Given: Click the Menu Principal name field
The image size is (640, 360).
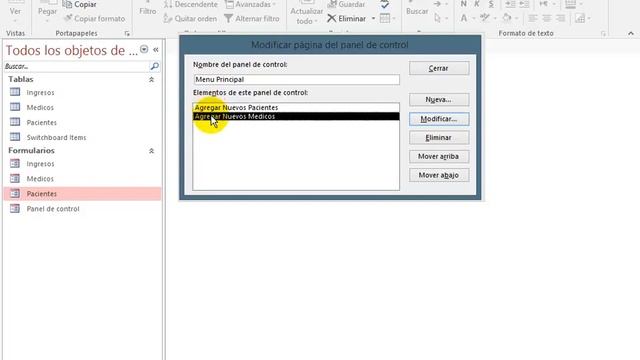Looking at the screenshot, I should coord(296,80).
